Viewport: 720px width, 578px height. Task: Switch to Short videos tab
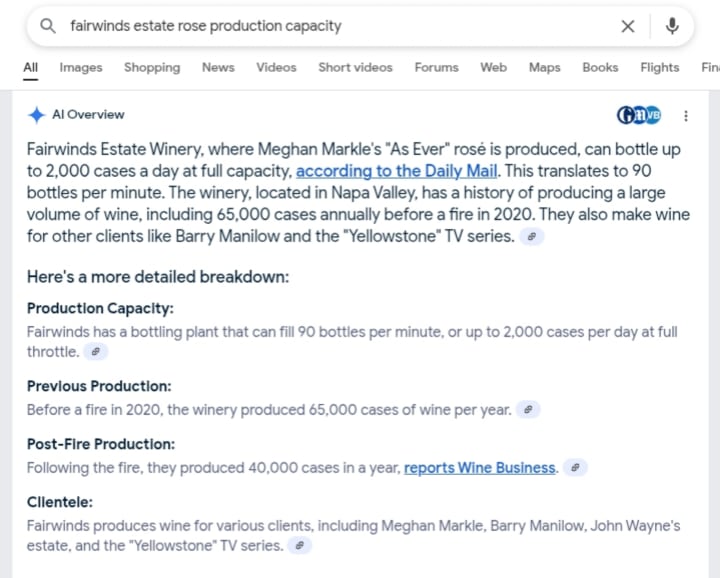(x=355, y=67)
